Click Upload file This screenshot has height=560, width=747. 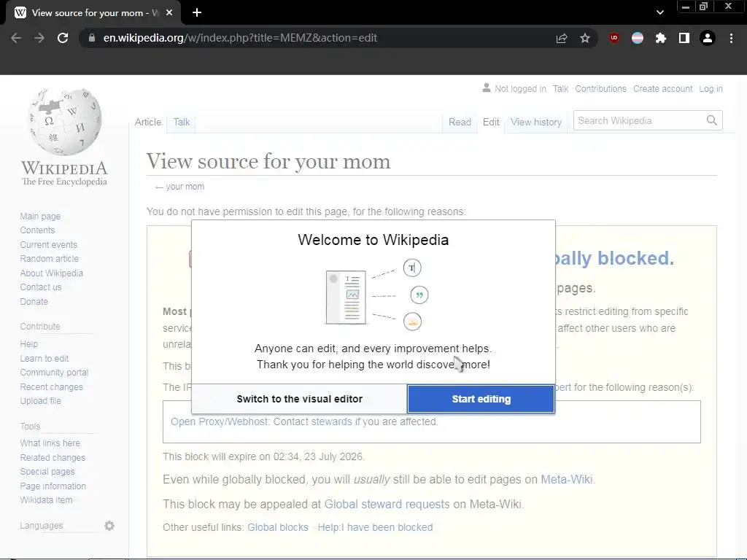click(41, 401)
